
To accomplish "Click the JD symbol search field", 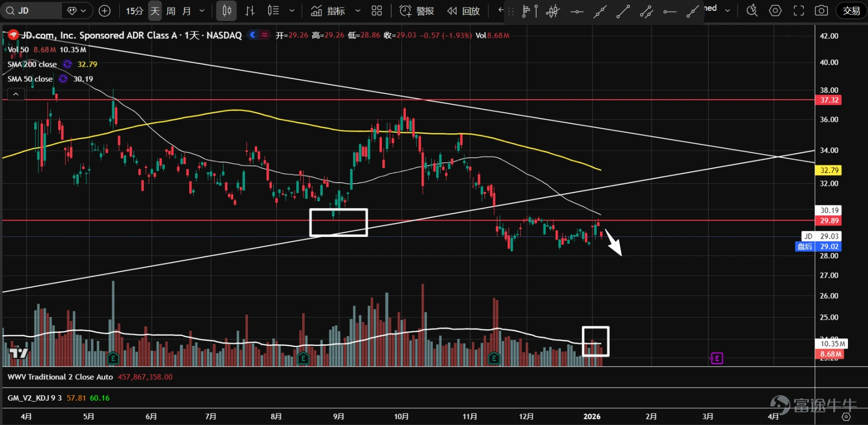I will coord(31,11).
